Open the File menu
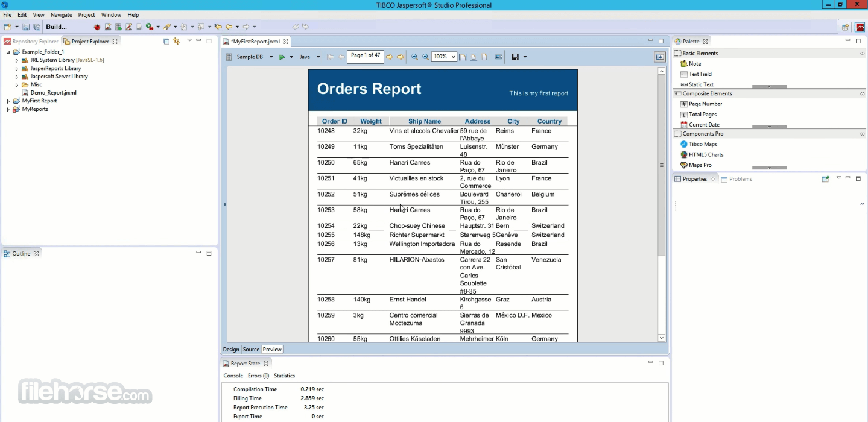The width and height of the screenshot is (868, 422). click(x=7, y=14)
